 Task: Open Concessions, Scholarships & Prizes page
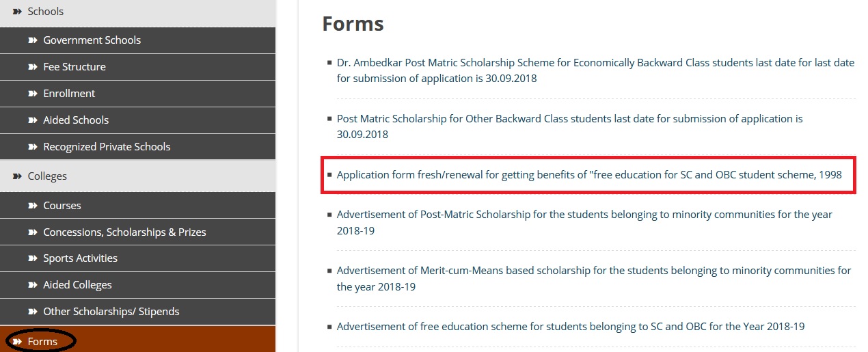pos(124,232)
